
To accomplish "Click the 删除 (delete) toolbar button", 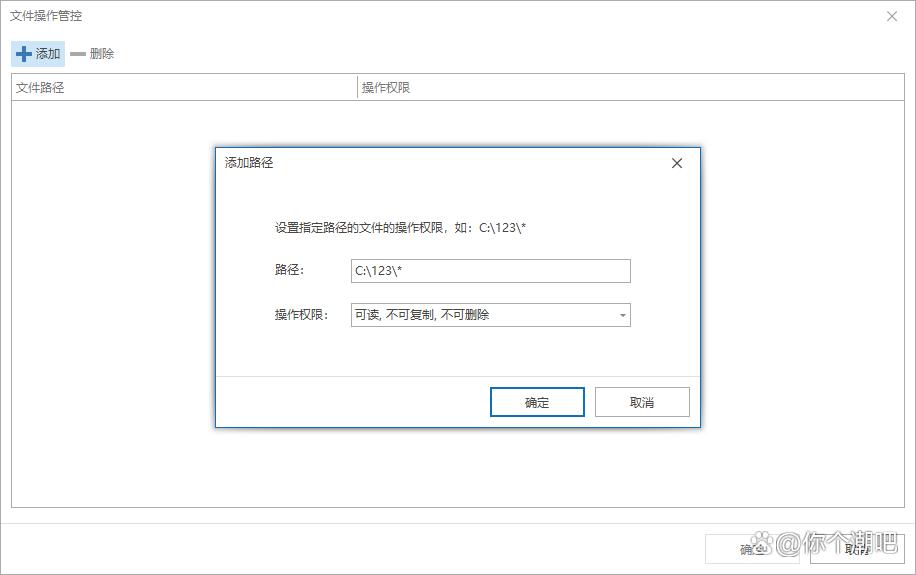I will click(92, 54).
